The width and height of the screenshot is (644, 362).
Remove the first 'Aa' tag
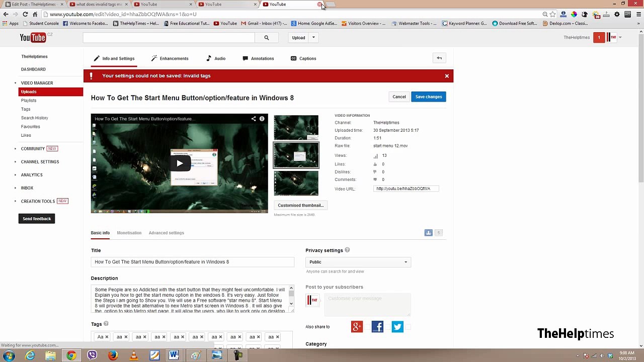[107, 337]
